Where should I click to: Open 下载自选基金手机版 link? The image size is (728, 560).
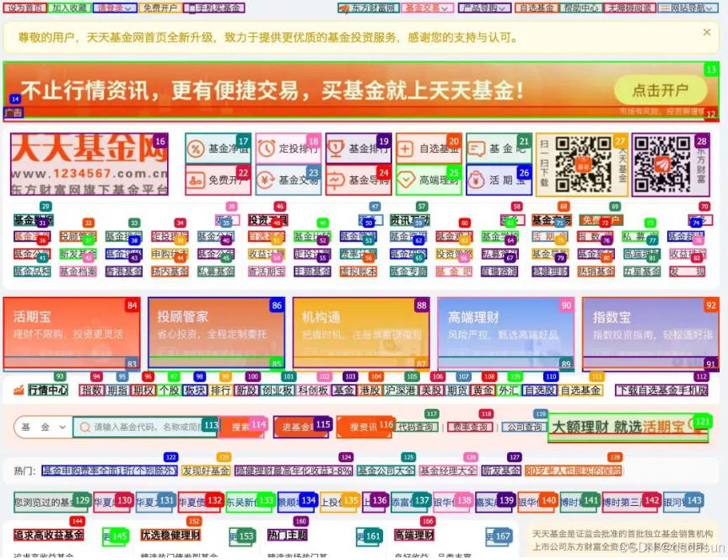pyautogui.click(x=662, y=390)
